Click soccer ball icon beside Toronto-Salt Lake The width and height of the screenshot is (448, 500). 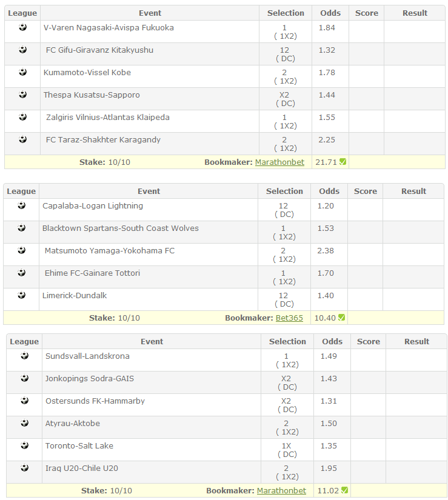25,445
